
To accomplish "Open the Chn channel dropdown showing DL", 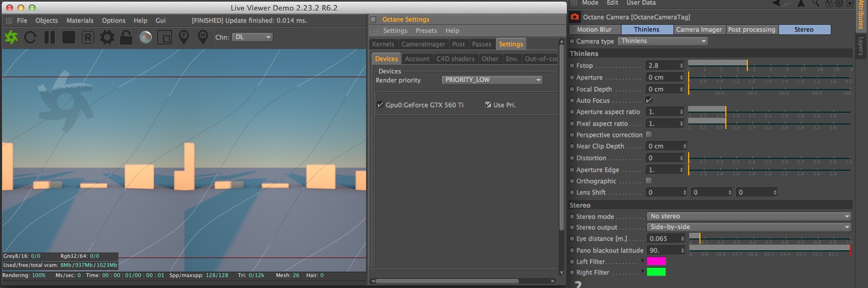I will coord(253,37).
